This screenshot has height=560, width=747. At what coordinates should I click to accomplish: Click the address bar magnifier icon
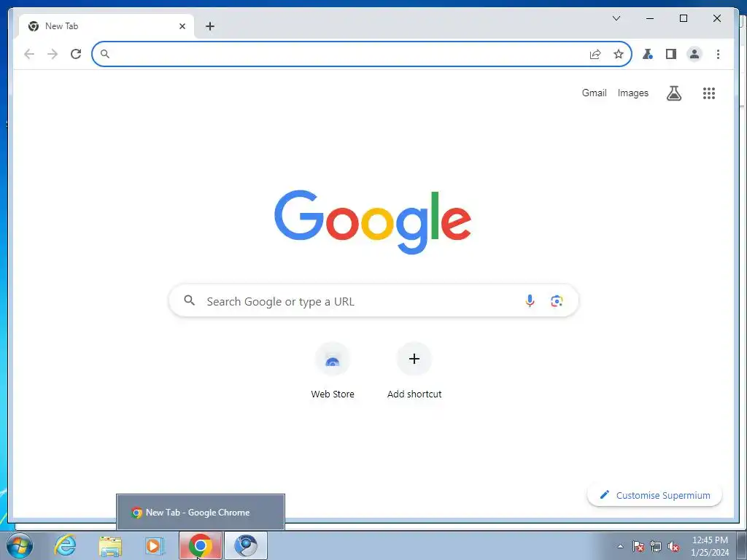(x=105, y=54)
